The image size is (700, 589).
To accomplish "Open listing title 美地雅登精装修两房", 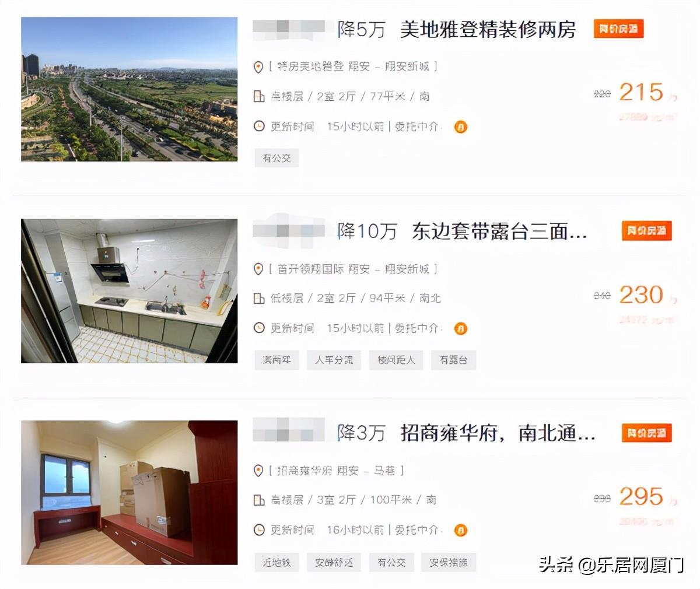I will pyautogui.click(x=488, y=30).
